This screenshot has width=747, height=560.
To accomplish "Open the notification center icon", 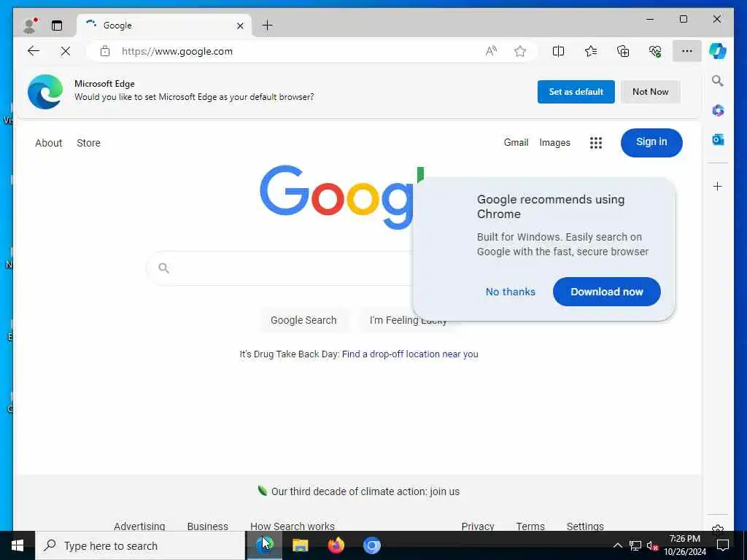I will pos(723,545).
